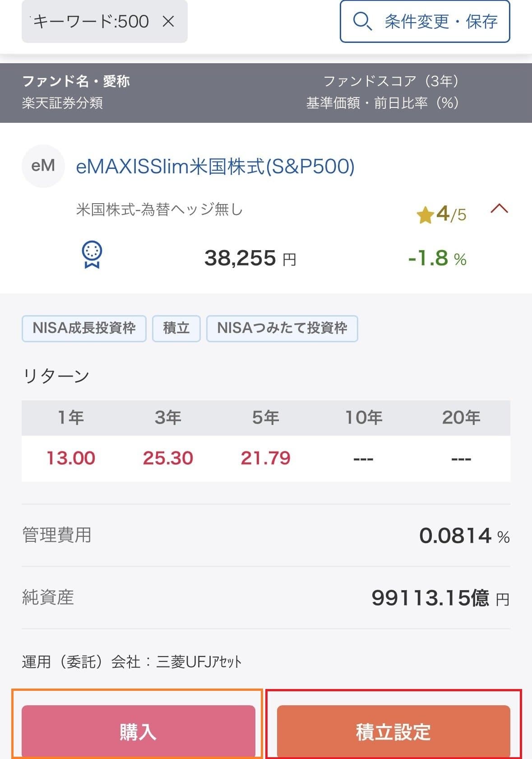Screen dimensions: 532x759
Task: Select the NISAつみたて投資枠 tag
Action: tap(282, 329)
